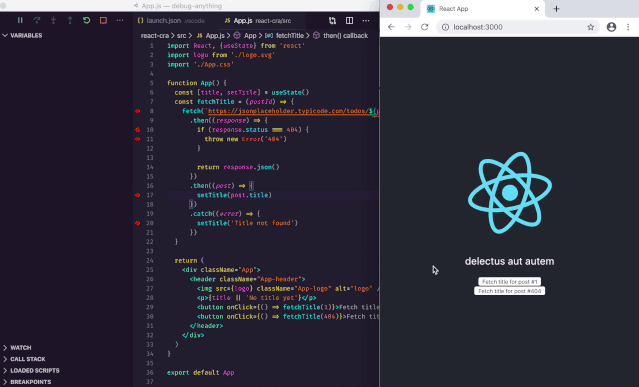Split the editor to the right

pos(349,21)
